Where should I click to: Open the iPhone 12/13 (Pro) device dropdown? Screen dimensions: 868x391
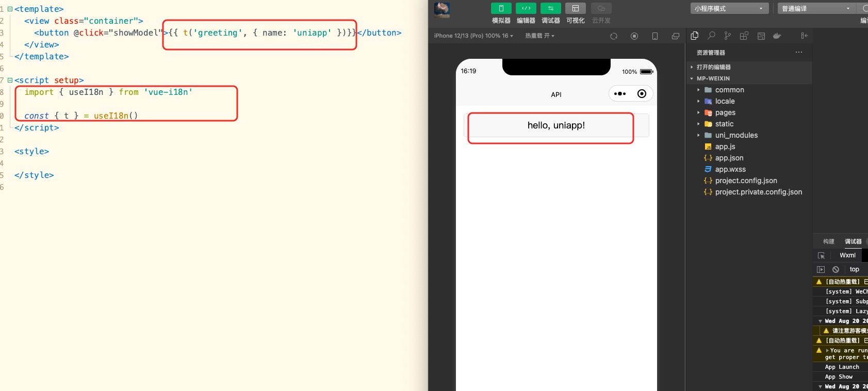(473, 36)
